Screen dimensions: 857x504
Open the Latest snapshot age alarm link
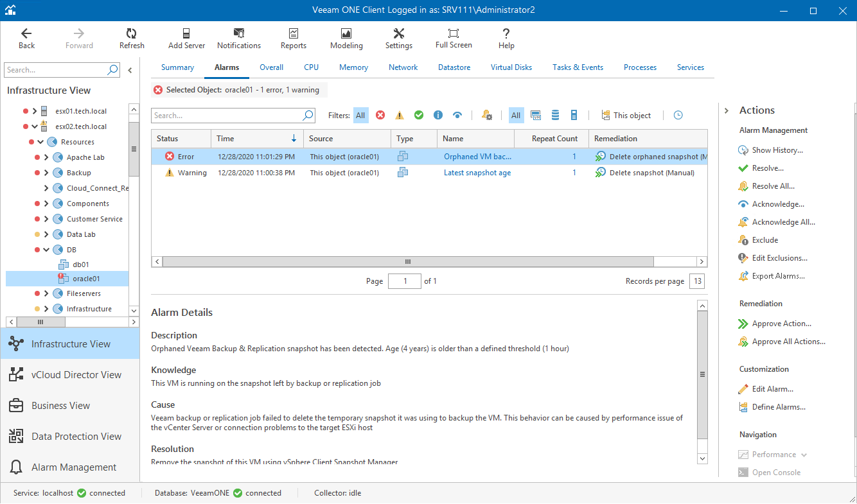(477, 173)
